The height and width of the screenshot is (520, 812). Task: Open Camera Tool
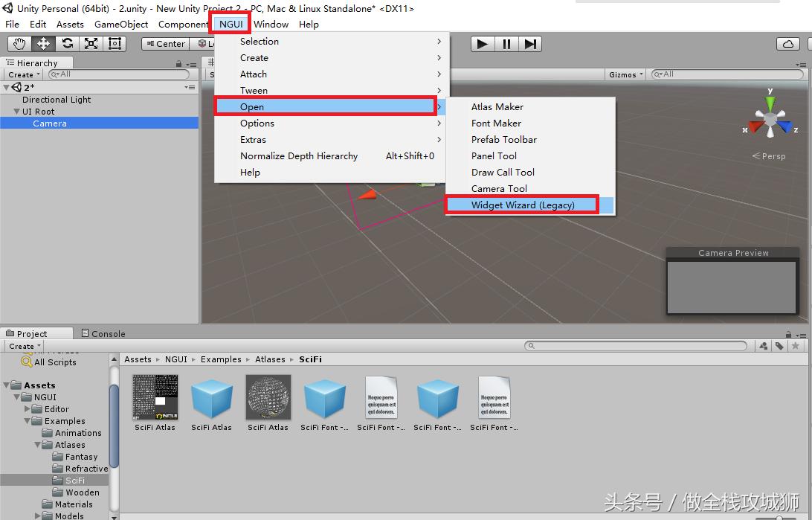pyautogui.click(x=530, y=188)
